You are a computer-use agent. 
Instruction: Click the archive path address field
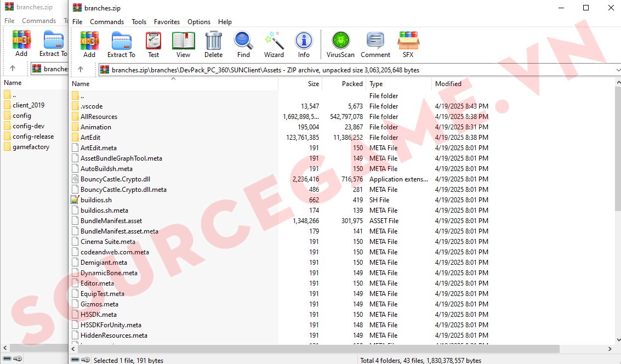tap(356, 70)
